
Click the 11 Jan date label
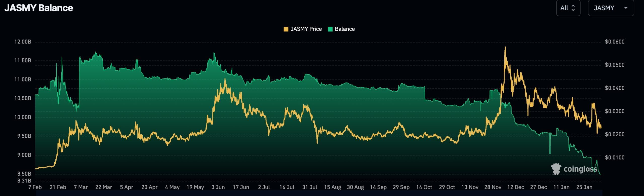[561, 187]
